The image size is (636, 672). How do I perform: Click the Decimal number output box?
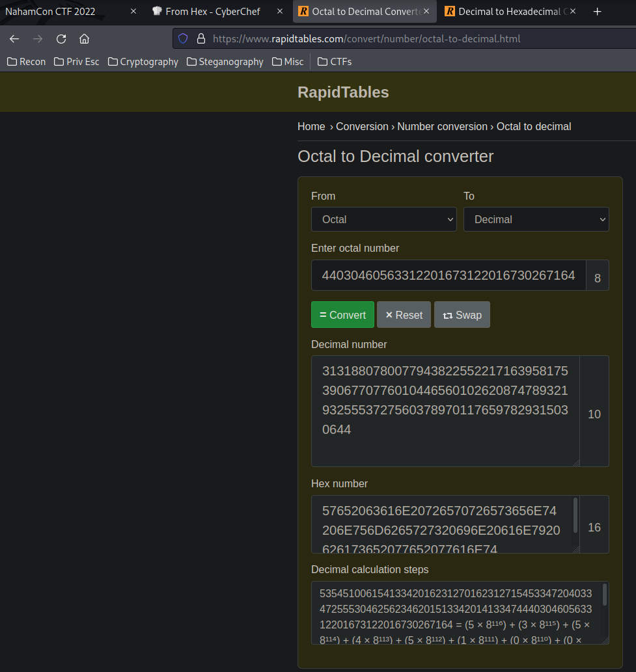[445, 411]
